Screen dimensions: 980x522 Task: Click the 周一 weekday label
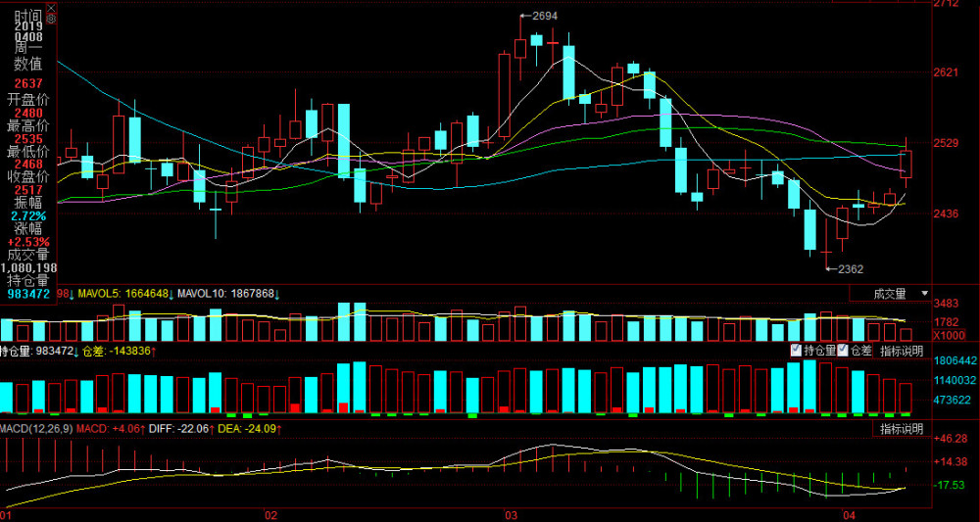[28, 49]
